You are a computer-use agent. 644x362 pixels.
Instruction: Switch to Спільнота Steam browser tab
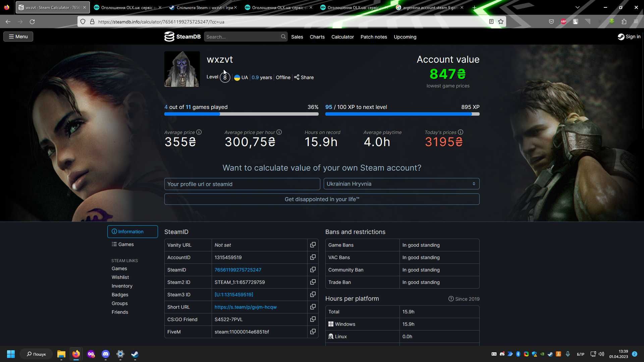click(x=203, y=7)
